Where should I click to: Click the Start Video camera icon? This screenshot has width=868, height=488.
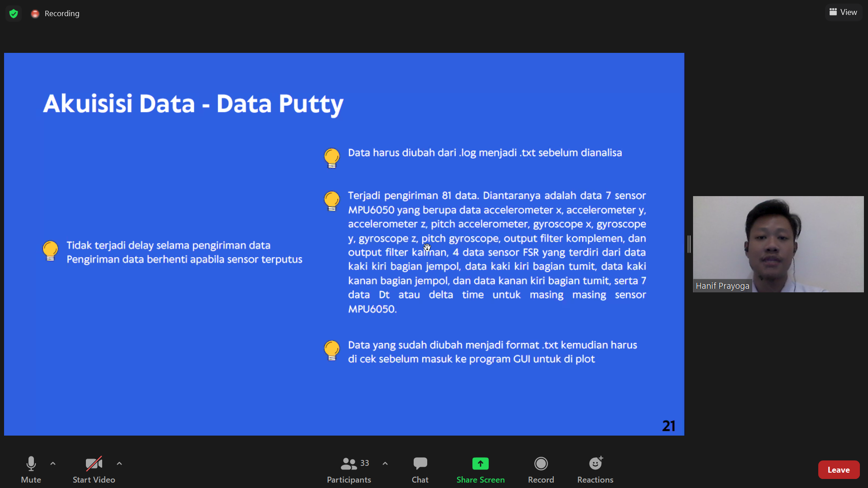click(x=94, y=464)
